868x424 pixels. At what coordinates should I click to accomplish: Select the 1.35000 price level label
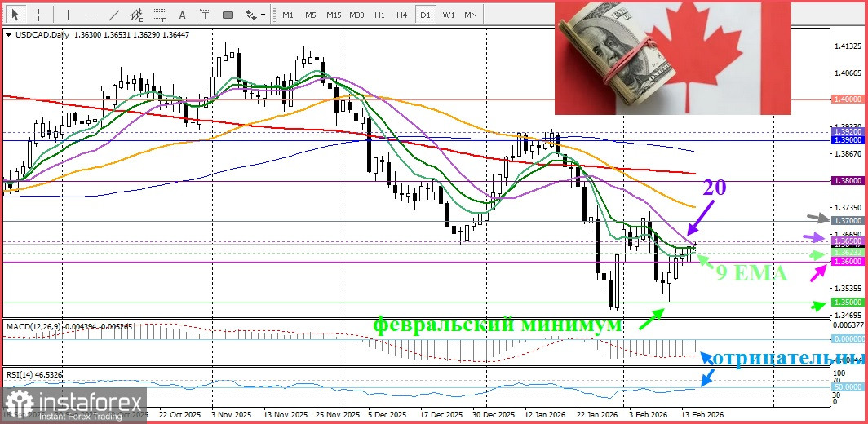pyautogui.click(x=847, y=303)
